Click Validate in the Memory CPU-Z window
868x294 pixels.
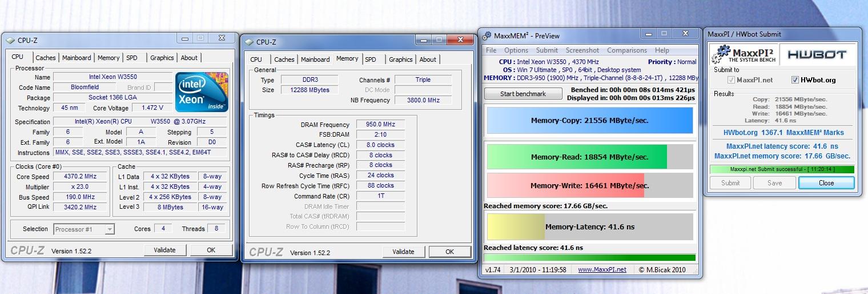click(x=403, y=252)
